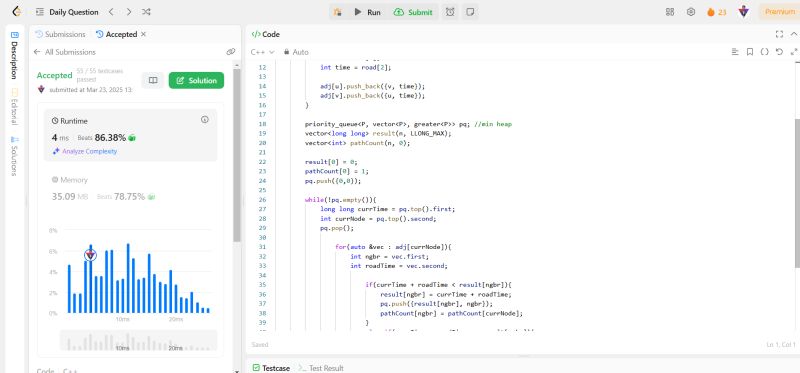Start the debugger icon beside Run

pos(337,12)
